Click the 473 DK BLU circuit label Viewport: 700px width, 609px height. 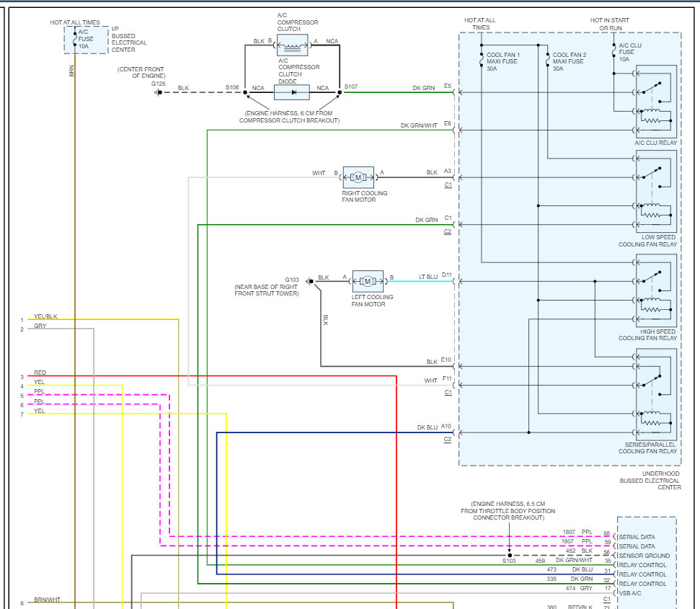[570, 569]
